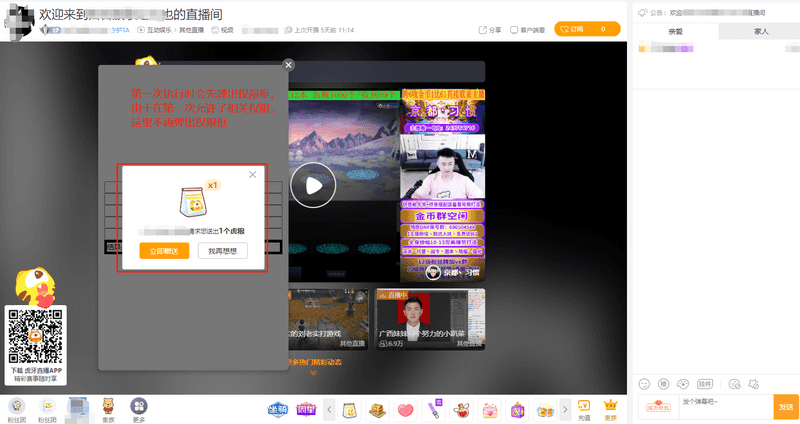The image size is (800, 424).
Task: Switch to the 亲爱 chat tab
Action: click(676, 32)
